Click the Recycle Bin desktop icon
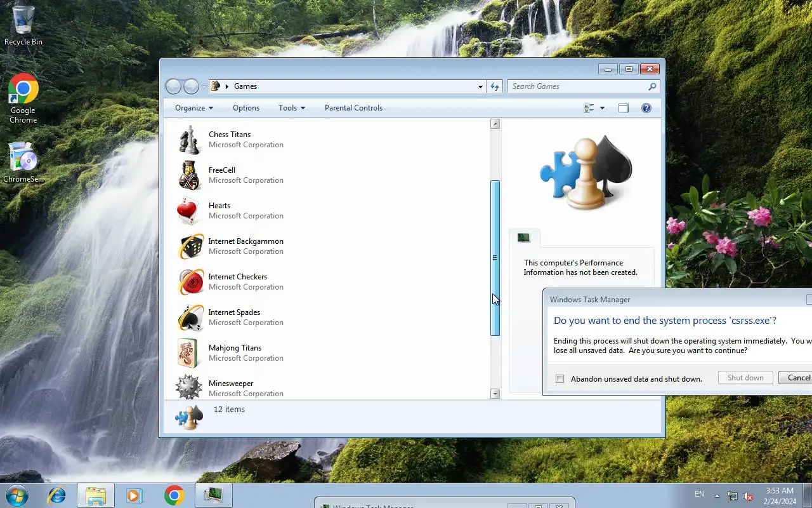 pos(23,25)
